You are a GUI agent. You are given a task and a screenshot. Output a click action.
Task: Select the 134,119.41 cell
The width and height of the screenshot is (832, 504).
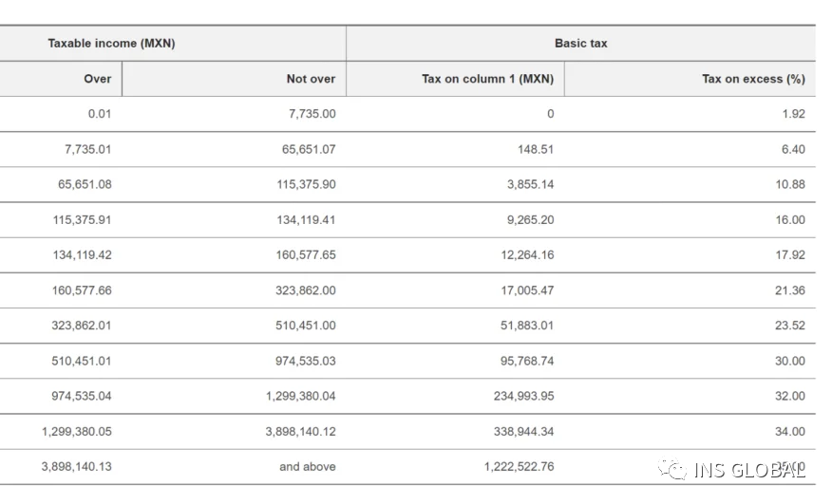pos(306,220)
